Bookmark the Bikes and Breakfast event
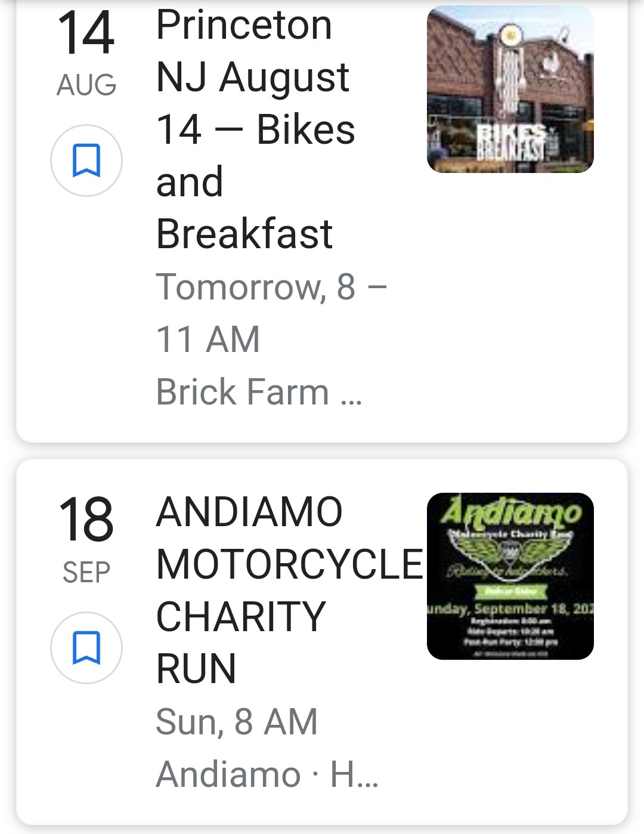644x834 pixels. (86, 160)
